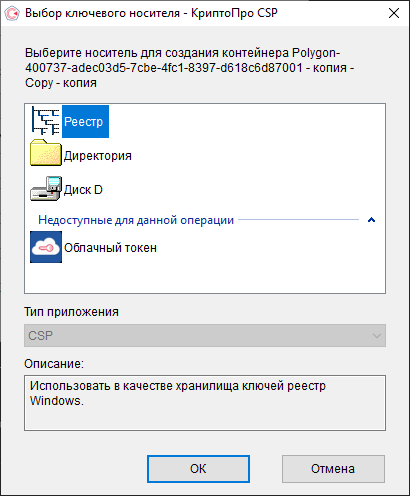Click inside the Описание description box
Screen dimensions: 410x496
click(x=205, y=403)
